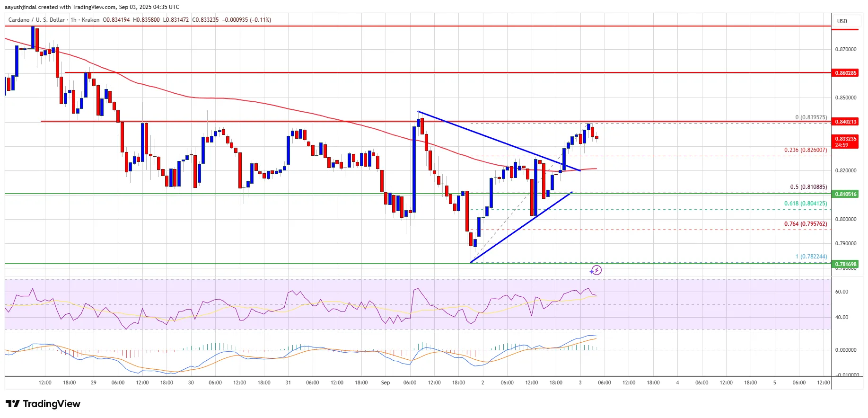Click the 0.618 (0.804125) Fibonacci level

coord(806,204)
